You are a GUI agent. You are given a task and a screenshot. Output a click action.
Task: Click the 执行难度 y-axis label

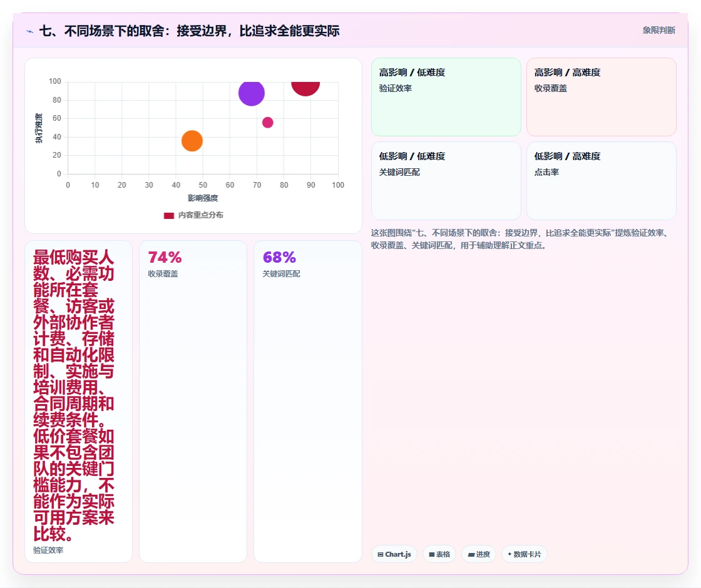pos(39,128)
